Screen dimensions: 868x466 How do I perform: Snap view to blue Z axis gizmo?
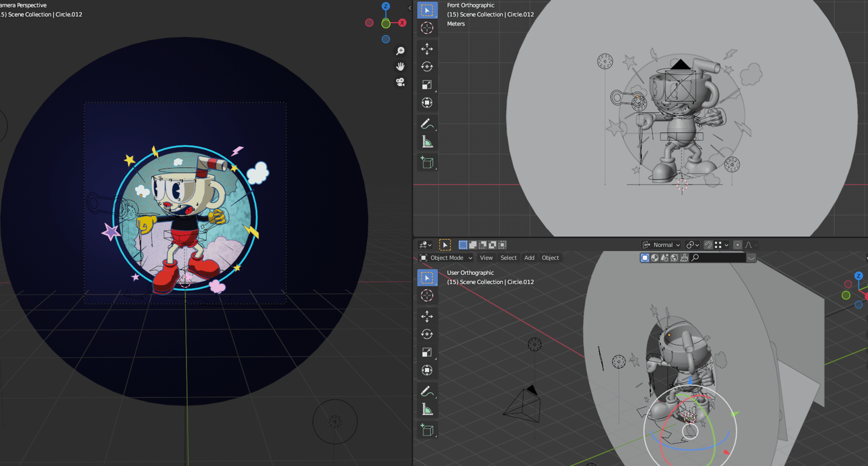385,6
